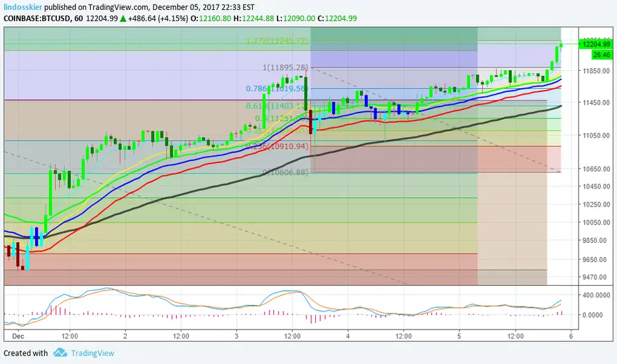
Task: Click the +486.64 (+4.15%) change text
Action: 158,18
